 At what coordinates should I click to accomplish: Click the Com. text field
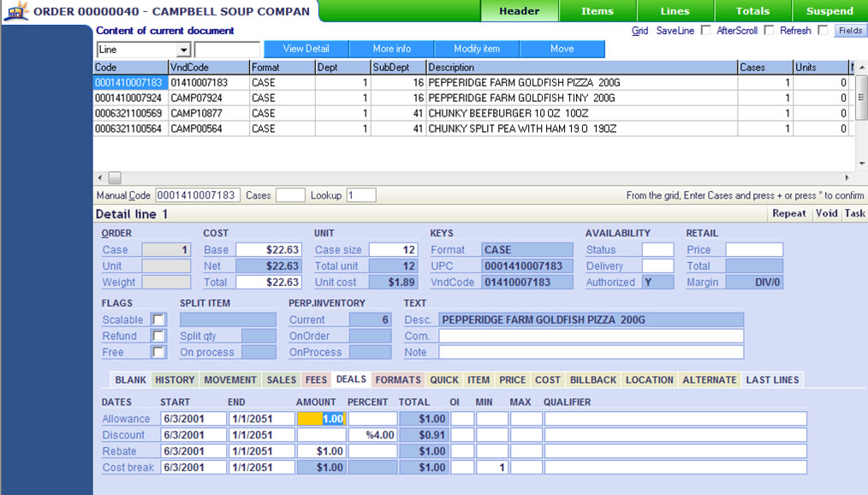click(592, 336)
